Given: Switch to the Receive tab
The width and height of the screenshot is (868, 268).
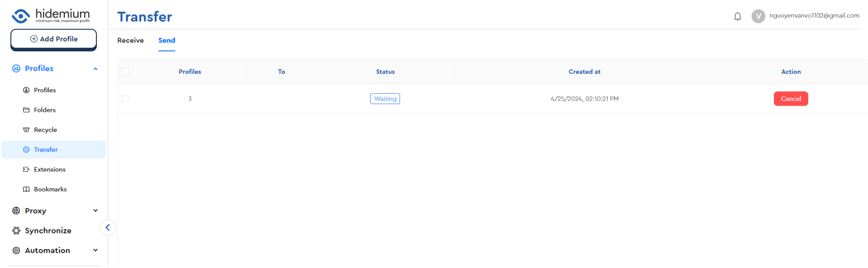Looking at the screenshot, I should [130, 40].
